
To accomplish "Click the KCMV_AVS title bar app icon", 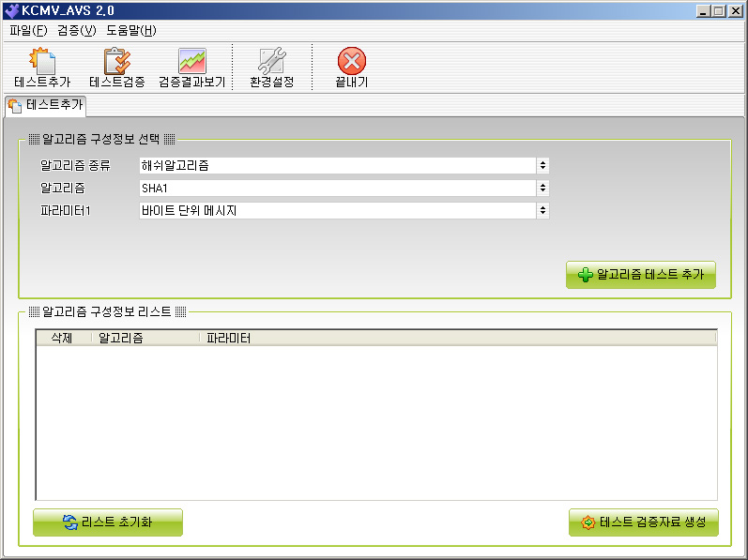I will (11, 10).
